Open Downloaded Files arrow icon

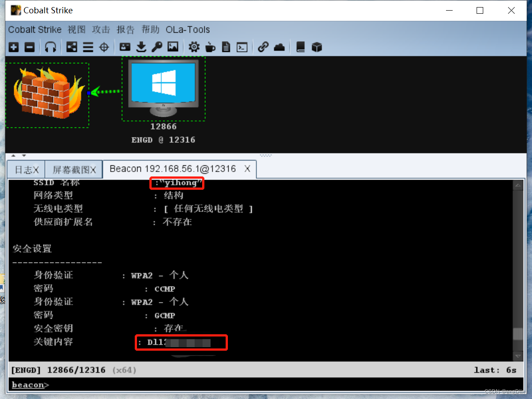tap(141, 47)
